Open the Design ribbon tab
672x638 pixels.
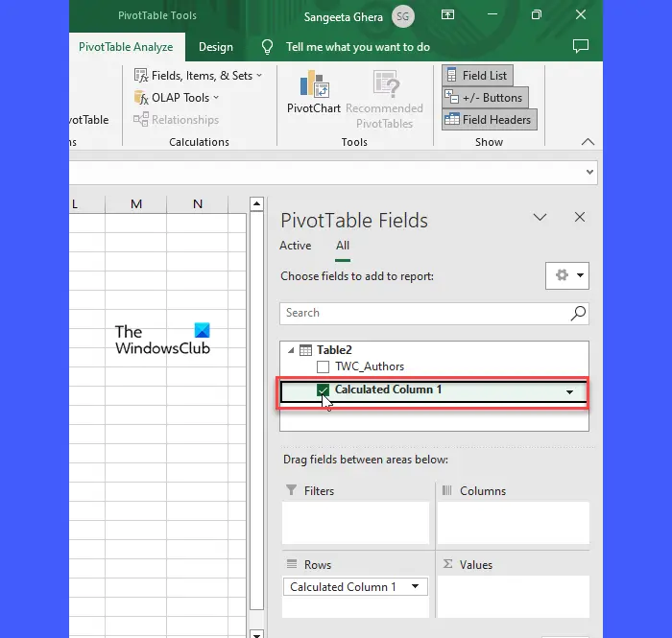pyautogui.click(x=216, y=47)
